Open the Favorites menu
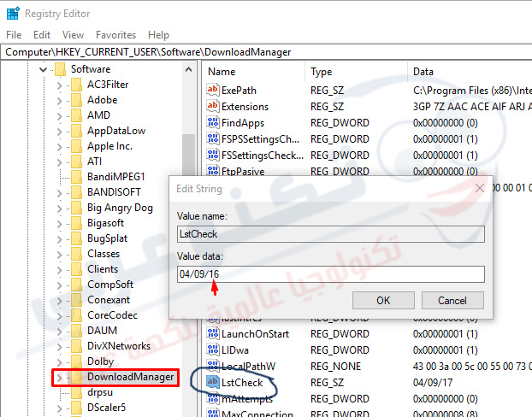Image resolution: width=532 pixels, height=417 pixels. pos(115,35)
